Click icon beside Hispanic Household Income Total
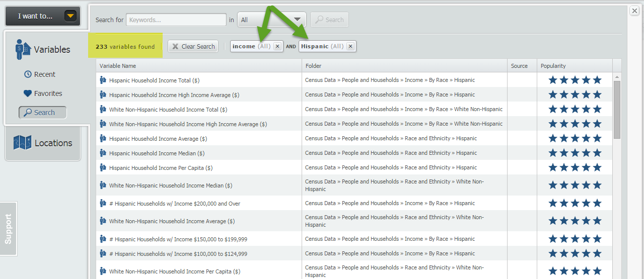This screenshot has height=279, width=644. pos(103,80)
